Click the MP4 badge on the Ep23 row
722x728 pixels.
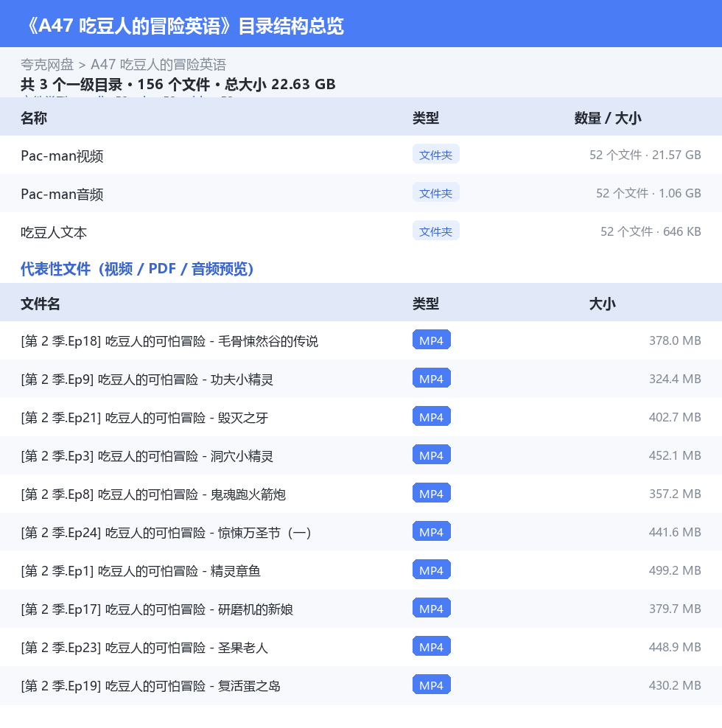click(x=431, y=647)
